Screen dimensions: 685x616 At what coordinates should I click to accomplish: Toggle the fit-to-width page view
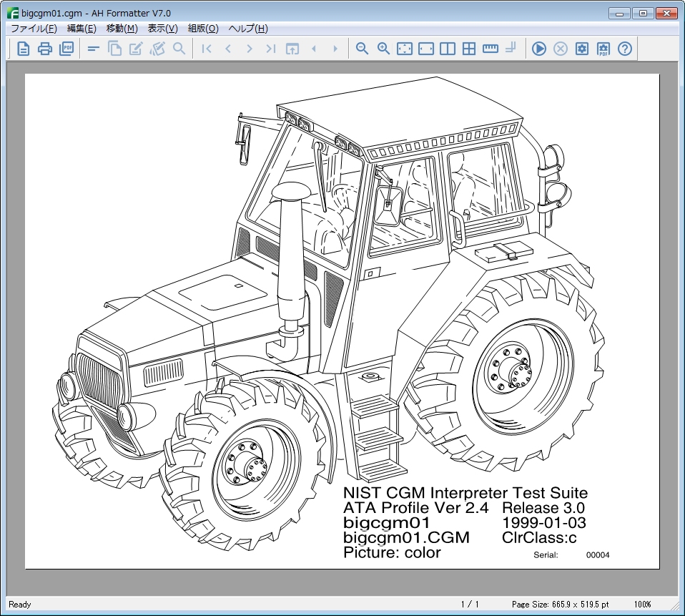tap(426, 49)
